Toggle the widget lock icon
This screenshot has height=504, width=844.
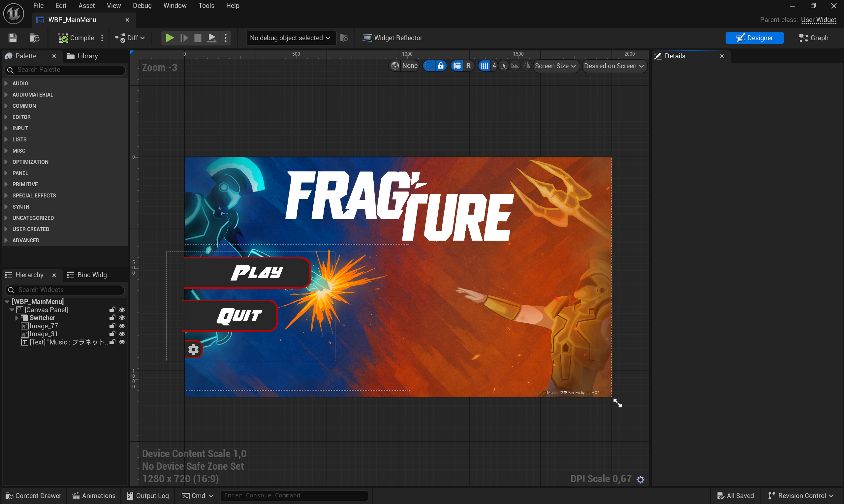441,66
